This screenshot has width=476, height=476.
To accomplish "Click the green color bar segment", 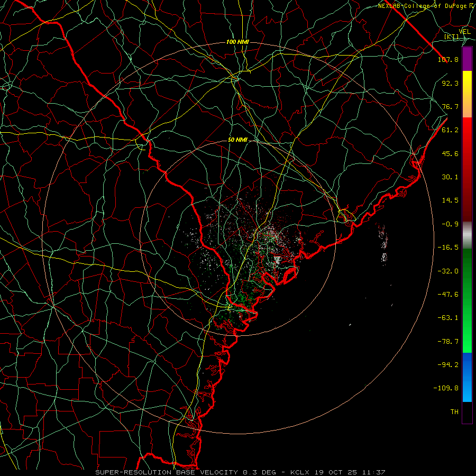I will 467,300.
